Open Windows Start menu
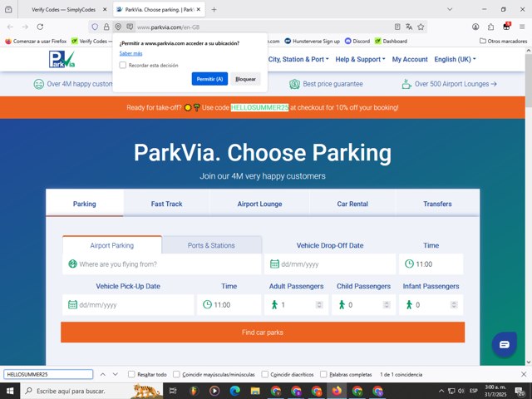This screenshot has height=399, width=532. click(9, 391)
